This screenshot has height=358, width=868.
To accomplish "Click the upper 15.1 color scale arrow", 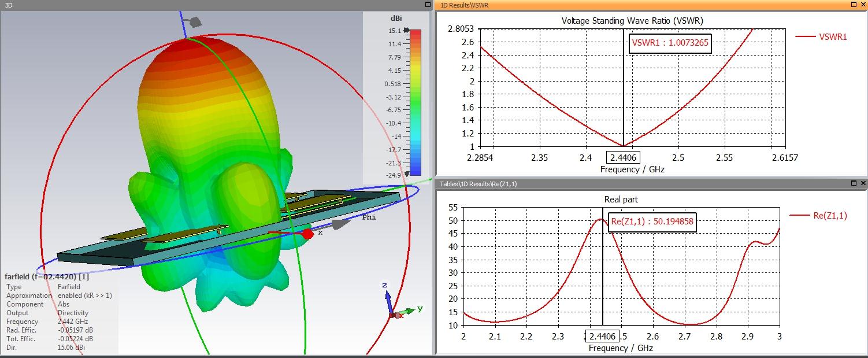I will click(x=407, y=31).
